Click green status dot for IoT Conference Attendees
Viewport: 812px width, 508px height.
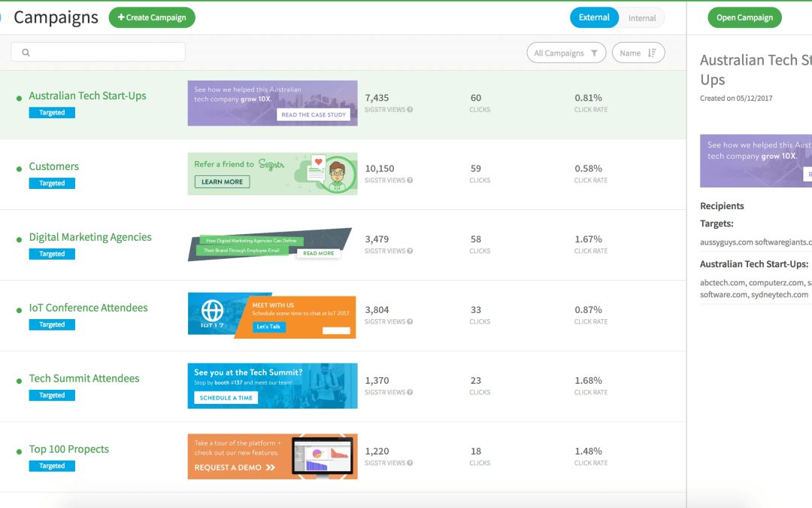(x=19, y=310)
